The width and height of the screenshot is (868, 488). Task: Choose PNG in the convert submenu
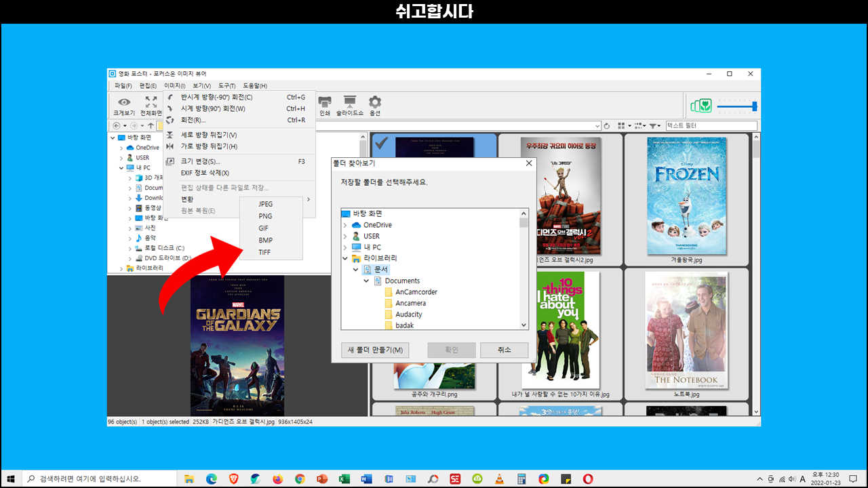(x=271, y=216)
